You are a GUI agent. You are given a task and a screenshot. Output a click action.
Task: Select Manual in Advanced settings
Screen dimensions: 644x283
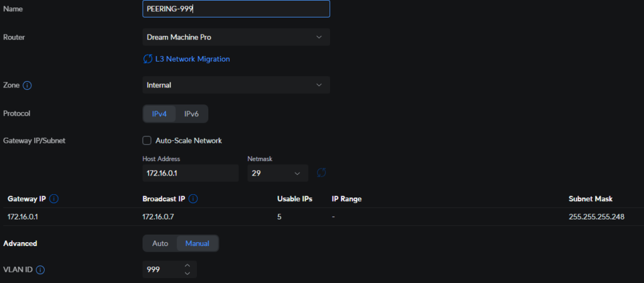(x=197, y=243)
